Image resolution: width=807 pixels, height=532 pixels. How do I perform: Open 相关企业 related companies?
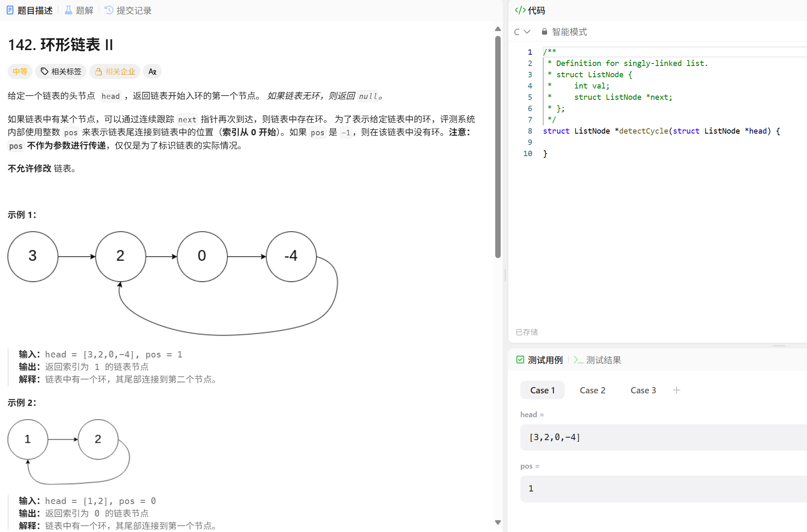[115, 71]
